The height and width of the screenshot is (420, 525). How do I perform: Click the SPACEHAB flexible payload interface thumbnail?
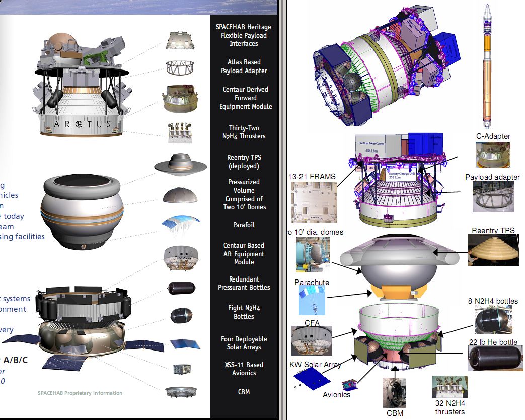(x=180, y=40)
